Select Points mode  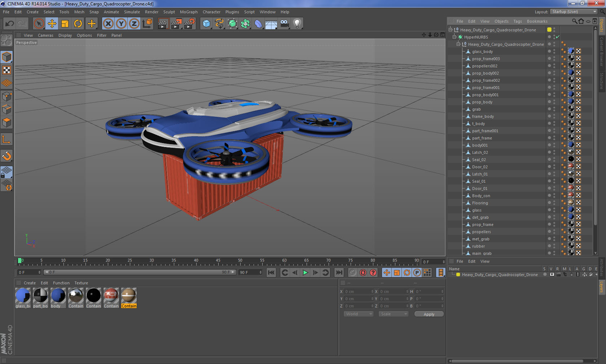coord(7,96)
